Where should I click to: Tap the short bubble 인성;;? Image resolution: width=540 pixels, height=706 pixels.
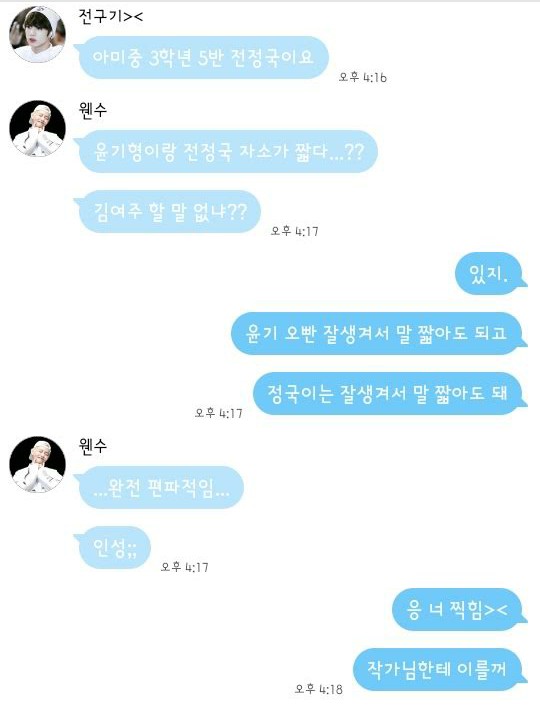click(x=112, y=548)
